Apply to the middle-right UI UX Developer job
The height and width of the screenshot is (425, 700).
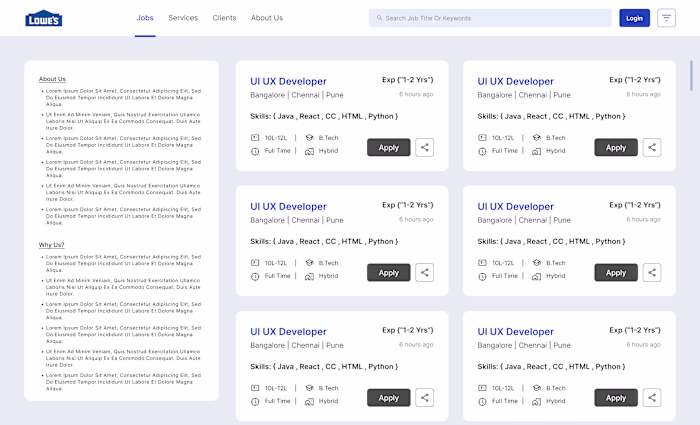coord(616,272)
